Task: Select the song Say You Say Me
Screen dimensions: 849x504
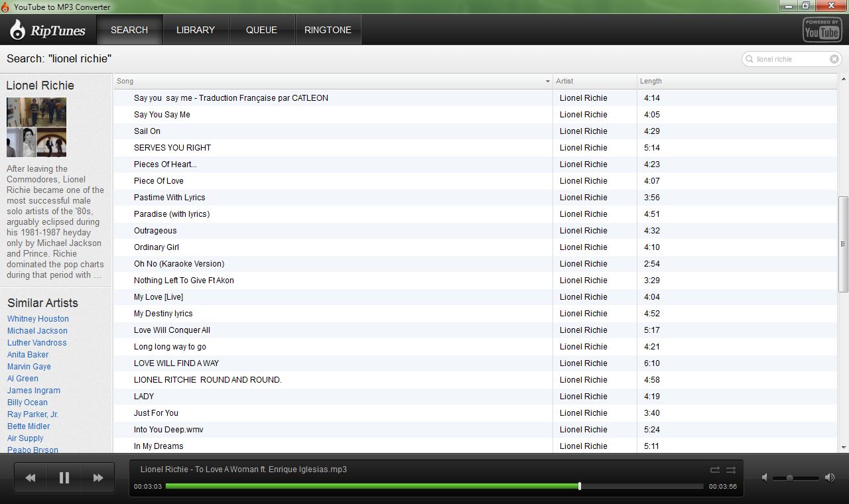Action: (x=162, y=115)
